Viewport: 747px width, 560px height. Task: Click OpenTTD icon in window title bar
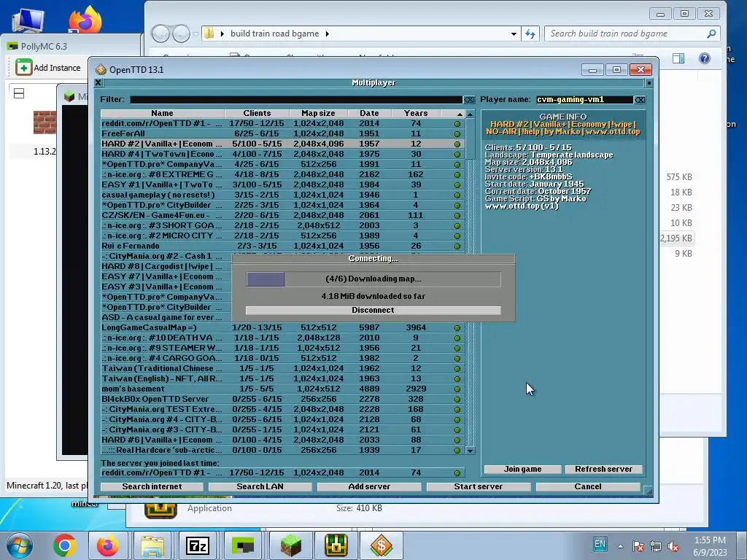[x=101, y=69]
